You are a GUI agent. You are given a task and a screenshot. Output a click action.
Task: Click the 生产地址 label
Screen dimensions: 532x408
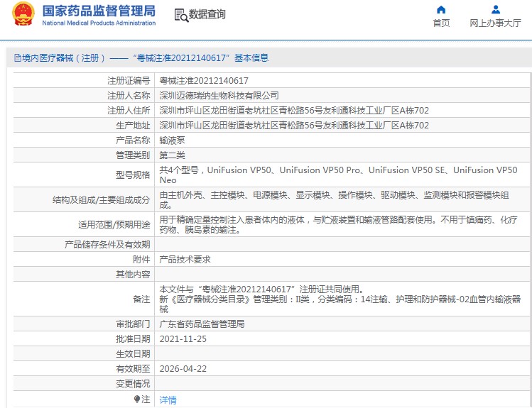pyautogui.click(x=133, y=126)
